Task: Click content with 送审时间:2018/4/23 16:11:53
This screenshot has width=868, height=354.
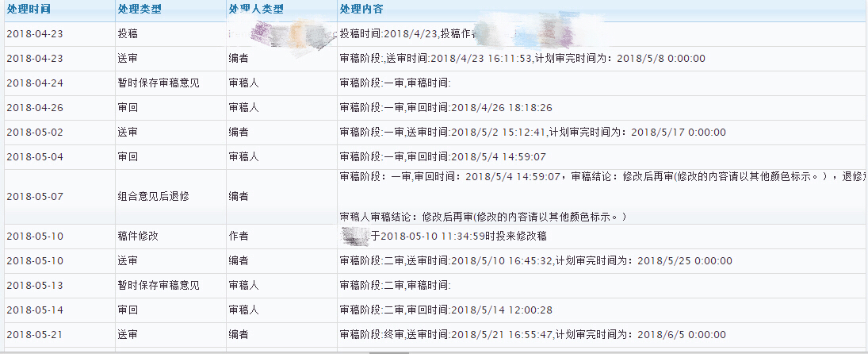Action: [522, 58]
